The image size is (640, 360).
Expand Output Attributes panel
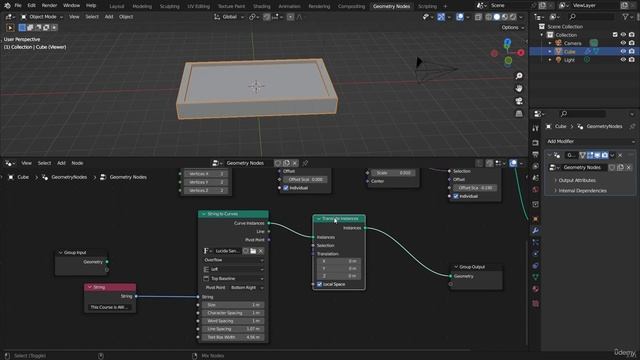pos(577,180)
